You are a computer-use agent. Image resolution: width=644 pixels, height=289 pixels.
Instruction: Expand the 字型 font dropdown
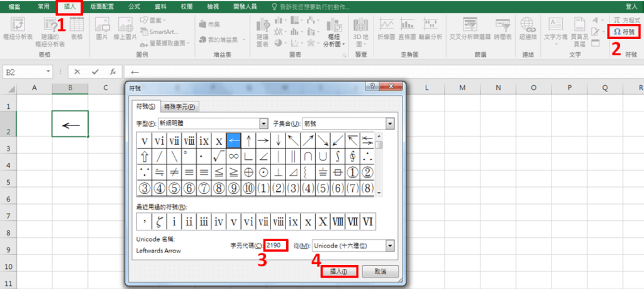264,123
